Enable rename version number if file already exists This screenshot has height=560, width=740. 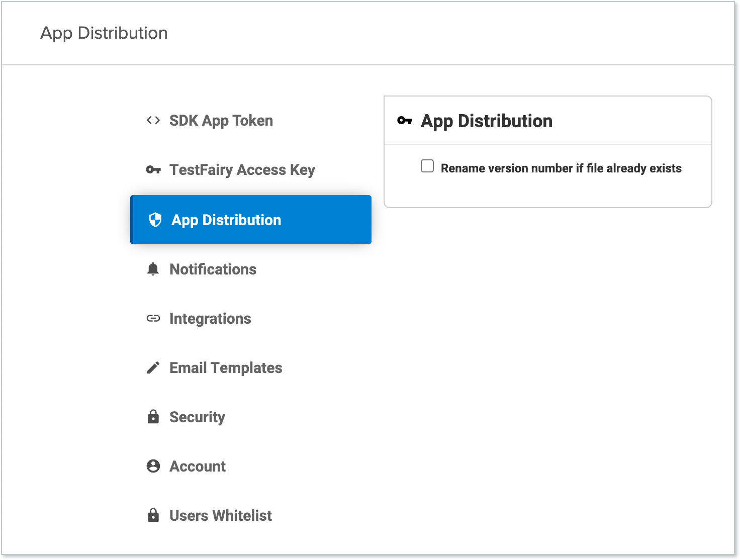(427, 166)
